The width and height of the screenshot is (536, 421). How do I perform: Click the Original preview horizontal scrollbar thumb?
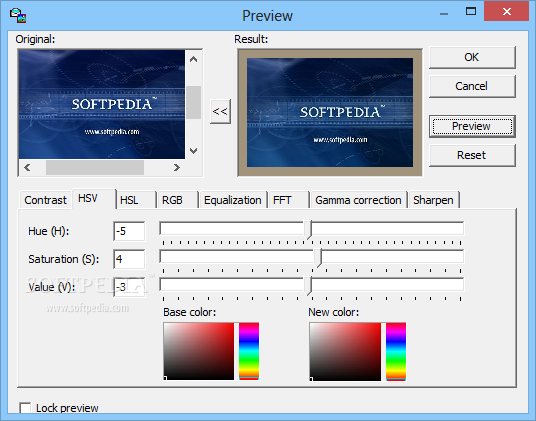pyautogui.click(x=95, y=167)
